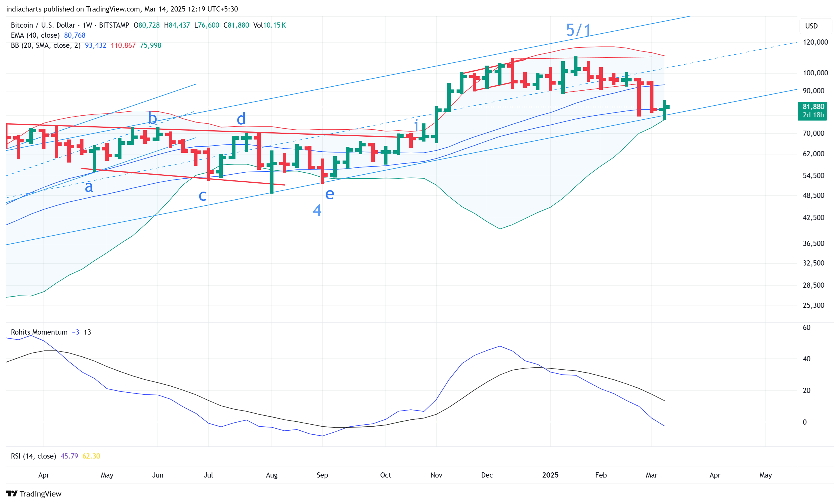Click the wave label b
This screenshot has width=840, height=504.
pyautogui.click(x=153, y=118)
